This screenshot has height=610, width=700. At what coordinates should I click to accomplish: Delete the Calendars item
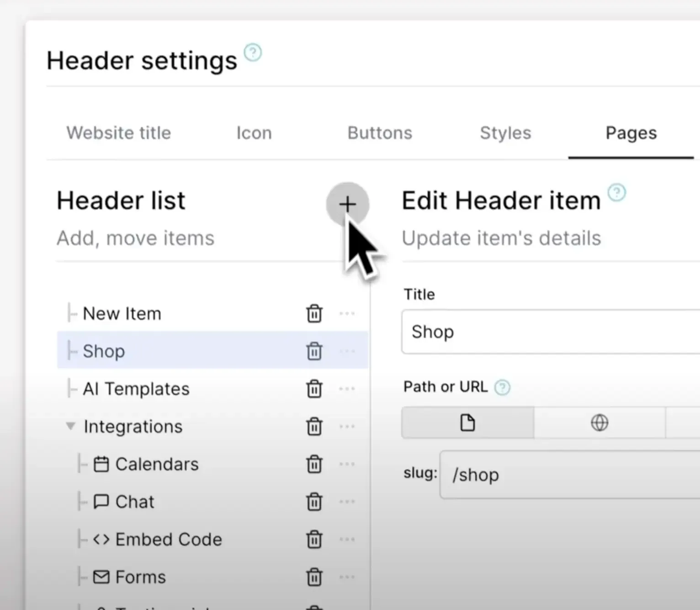coord(314,464)
